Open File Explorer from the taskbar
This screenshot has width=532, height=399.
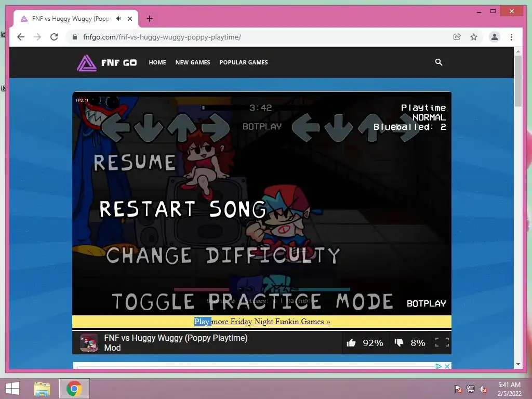click(x=42, y=389)
